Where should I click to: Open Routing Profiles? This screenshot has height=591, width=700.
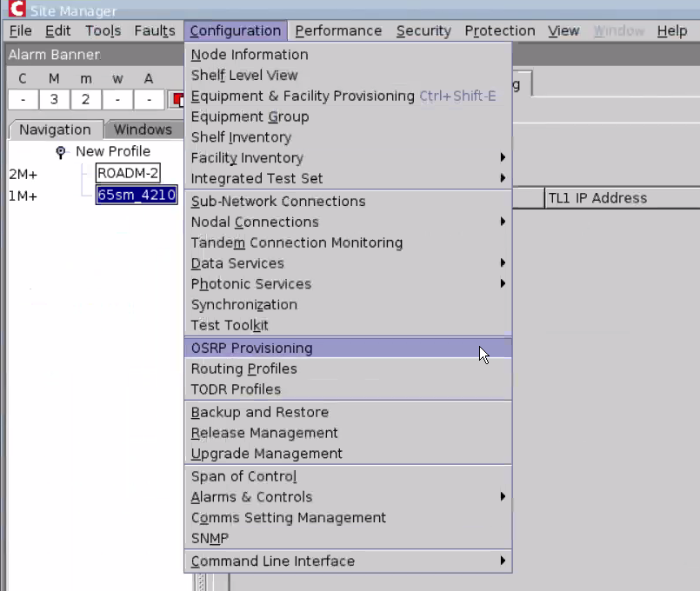[x=348, y=369]
